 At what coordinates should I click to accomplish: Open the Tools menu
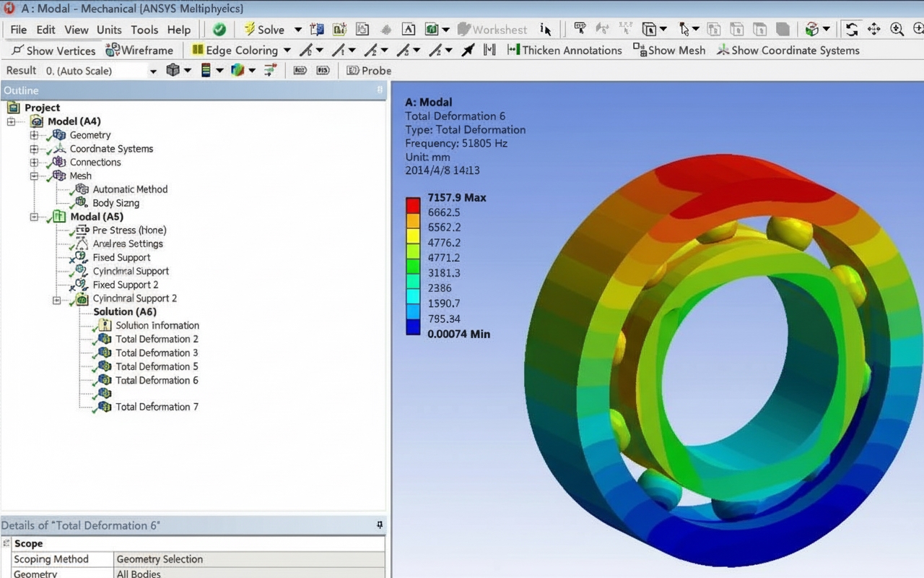pos(144,30)
